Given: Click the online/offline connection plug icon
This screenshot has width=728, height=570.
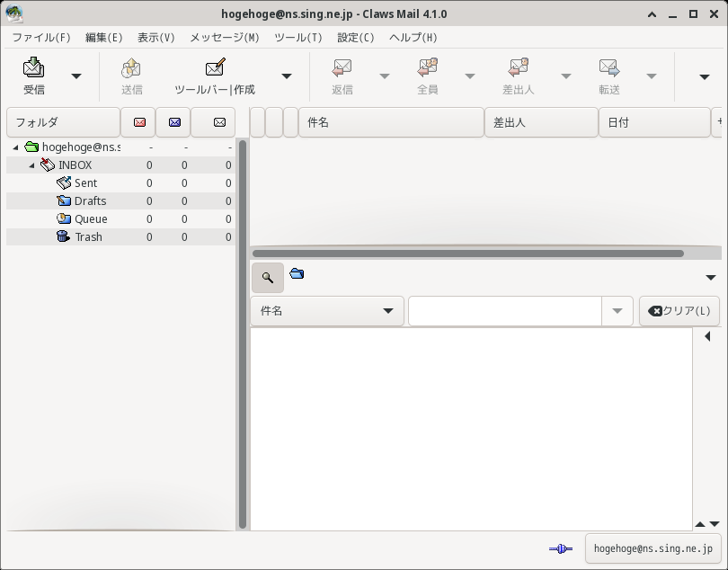Looking at the screenshot, I should pos(561,549).
